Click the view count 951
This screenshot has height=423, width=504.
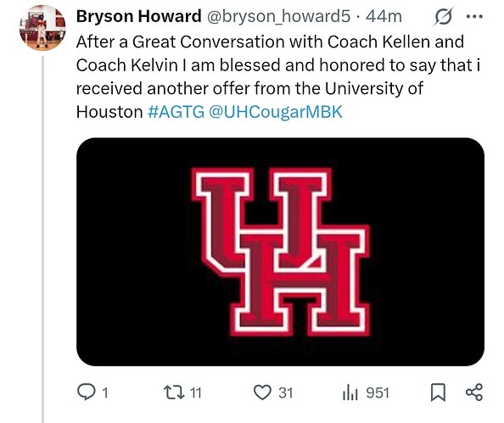378,392
